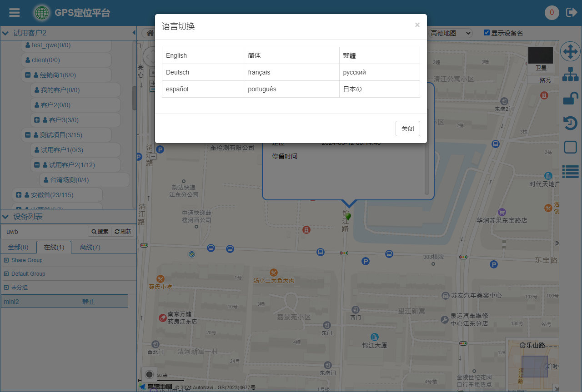Click the device search input field
The height and width of the screenshot is (392, 582).
tap(44, 232)
